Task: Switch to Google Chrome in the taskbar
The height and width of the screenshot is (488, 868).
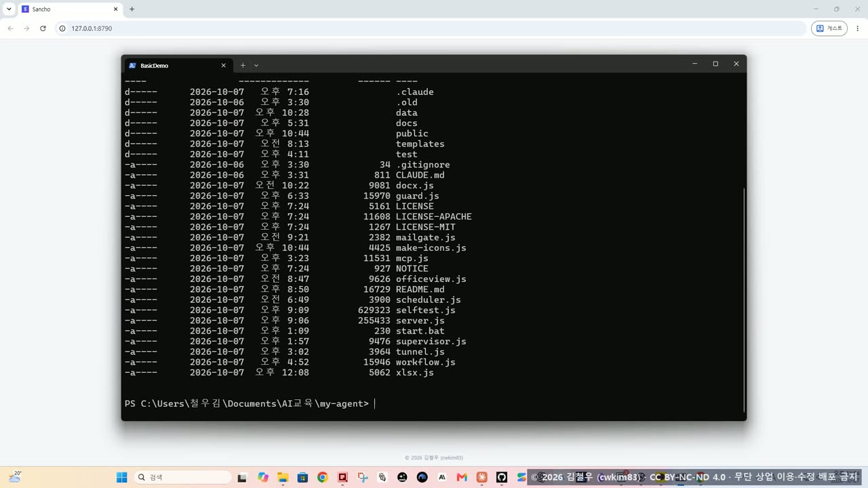Action: (x=322, y=477)
